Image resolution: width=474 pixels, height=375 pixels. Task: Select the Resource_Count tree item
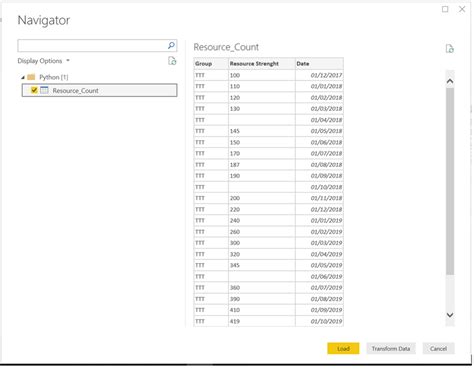point(99,90)
